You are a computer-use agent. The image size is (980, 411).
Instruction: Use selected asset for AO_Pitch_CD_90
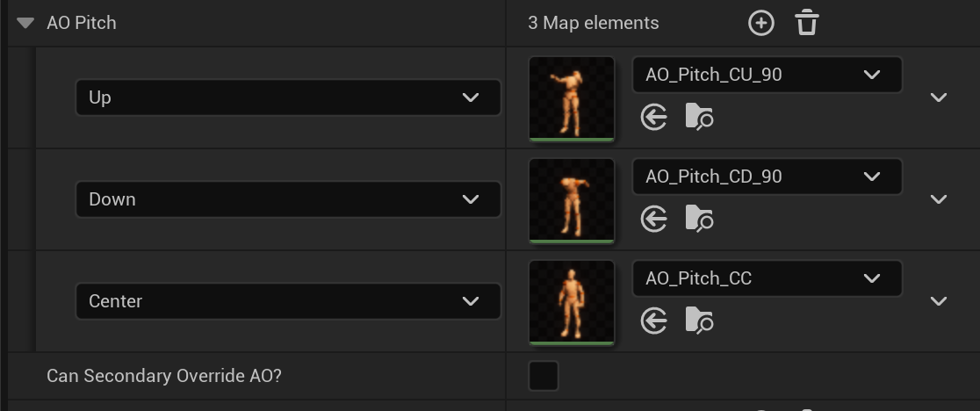654,219
